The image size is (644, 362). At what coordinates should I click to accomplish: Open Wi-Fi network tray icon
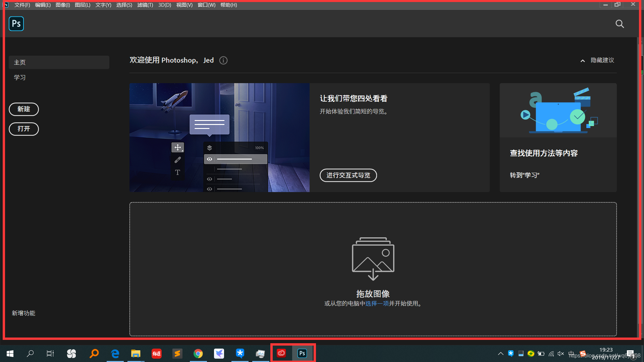pyautogui.click(x=551, y=354)
